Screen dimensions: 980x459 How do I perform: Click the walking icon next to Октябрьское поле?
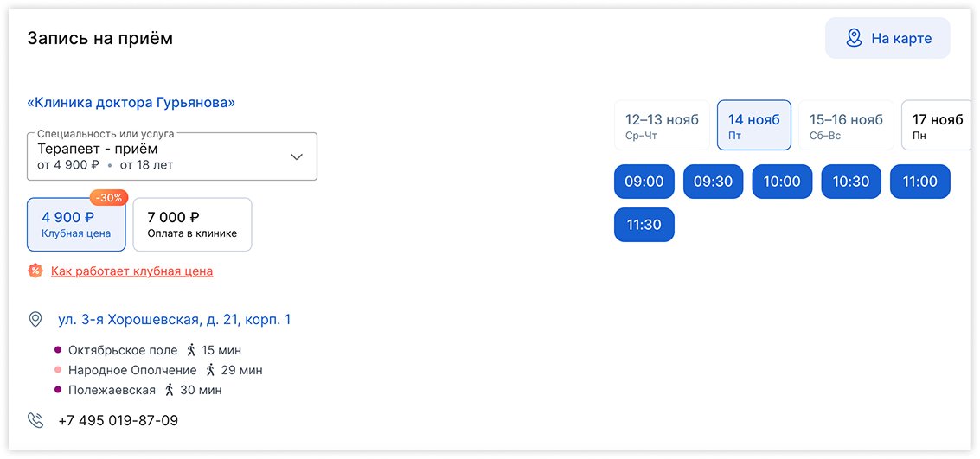193,350
